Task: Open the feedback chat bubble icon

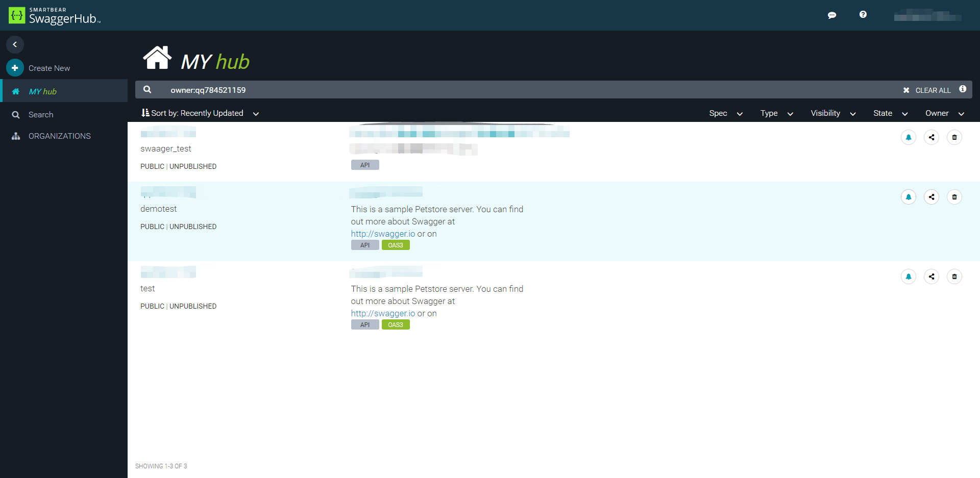Action: point(832,15)
